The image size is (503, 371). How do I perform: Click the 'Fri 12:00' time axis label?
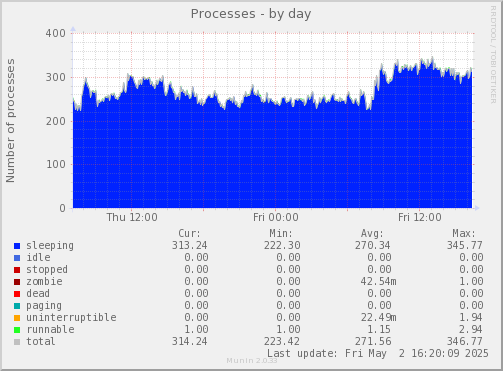[420, 217]
